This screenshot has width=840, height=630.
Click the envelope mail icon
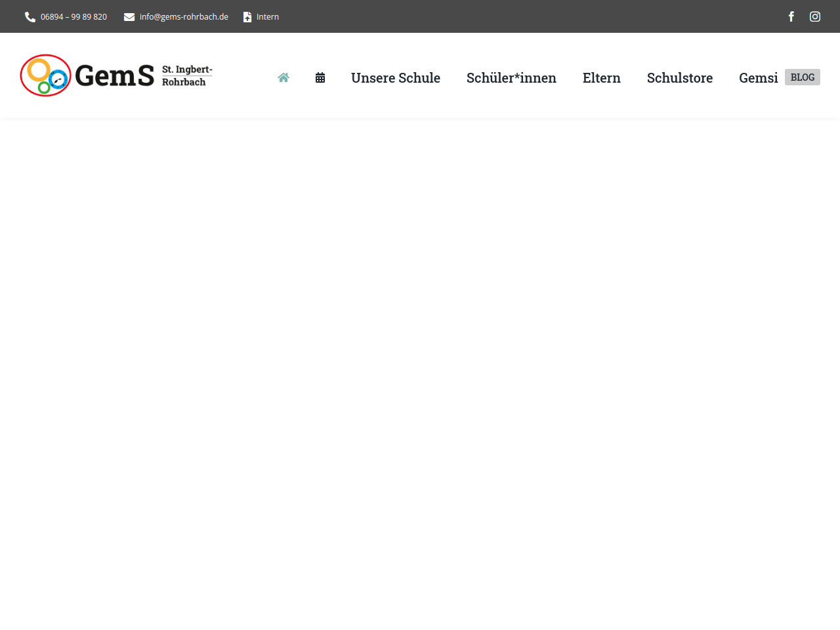click(x=129, y=17)
